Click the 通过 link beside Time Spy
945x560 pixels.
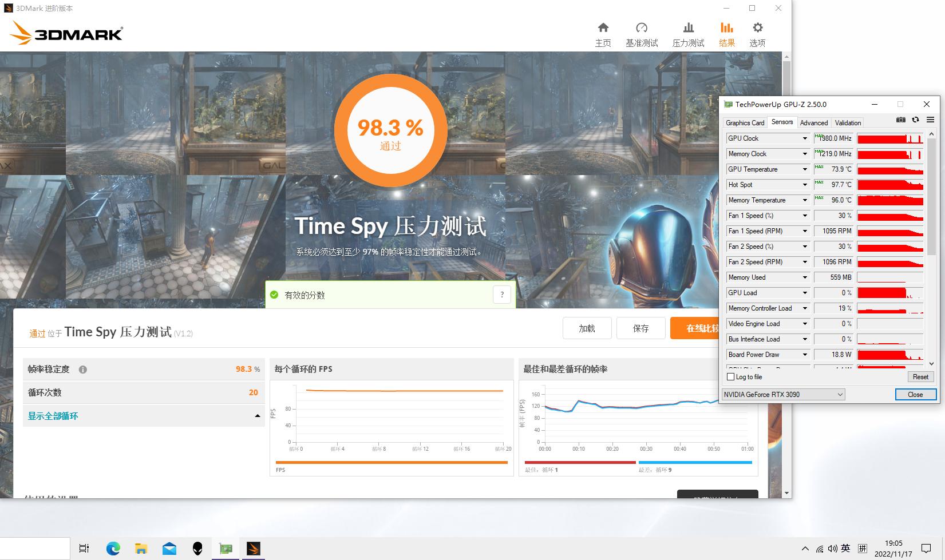point(37,333)
